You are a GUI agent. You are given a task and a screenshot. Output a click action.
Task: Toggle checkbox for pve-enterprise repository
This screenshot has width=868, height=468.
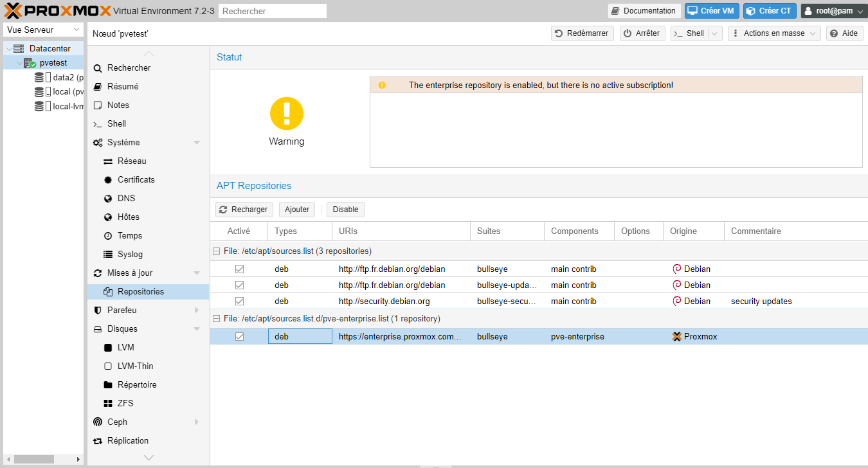[239, 336]
